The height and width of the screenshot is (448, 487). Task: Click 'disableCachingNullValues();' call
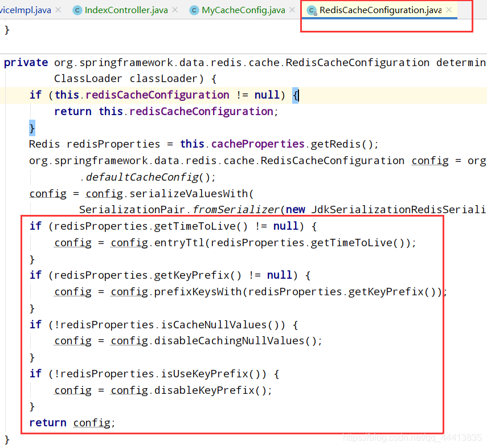click(x=238, y=341)
